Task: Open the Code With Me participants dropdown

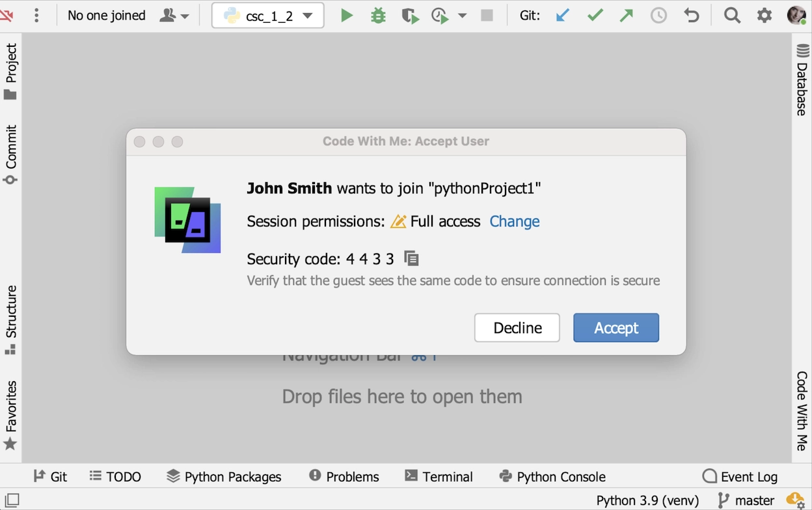Action: point(174,16)
